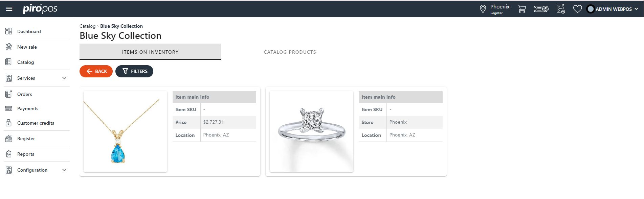Click the shopping cart icon
The image size is (644, 199).
tap(521, 9)
